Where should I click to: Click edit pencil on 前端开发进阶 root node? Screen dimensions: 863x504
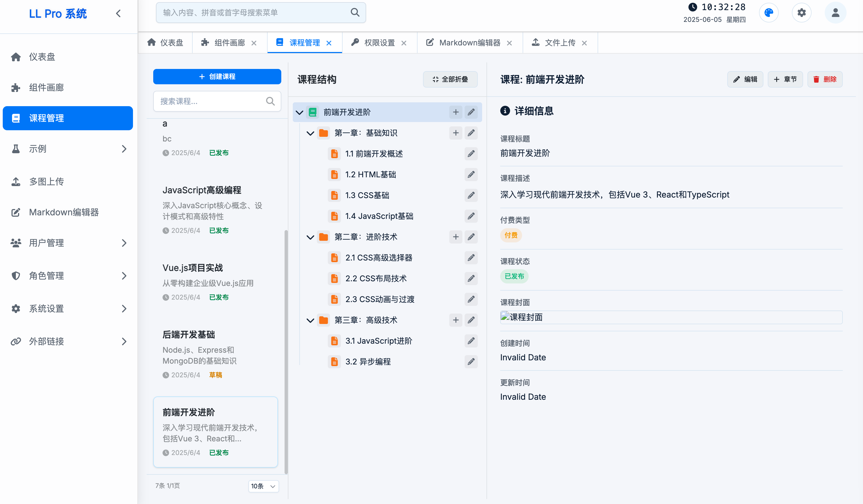click(x=471, y=112)
